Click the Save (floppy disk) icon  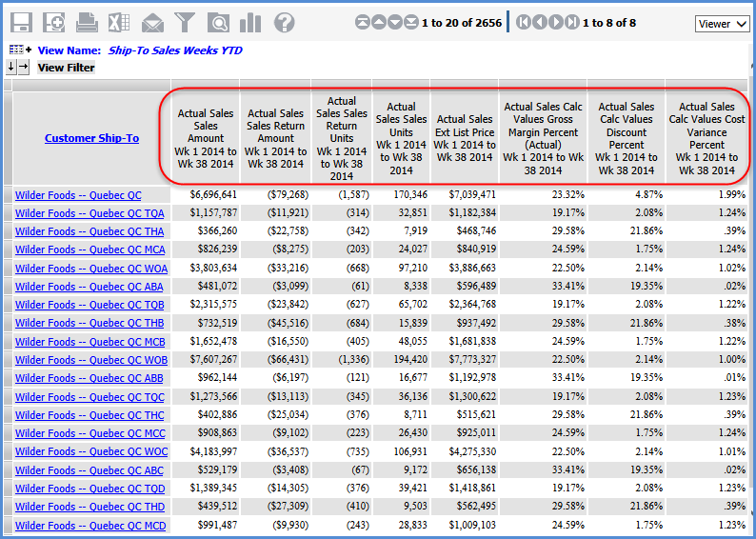[x=21, y=23]
